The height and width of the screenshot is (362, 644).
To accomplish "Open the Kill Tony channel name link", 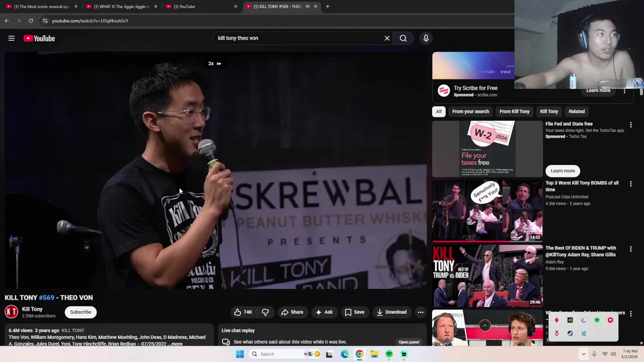I will (32, 309).
